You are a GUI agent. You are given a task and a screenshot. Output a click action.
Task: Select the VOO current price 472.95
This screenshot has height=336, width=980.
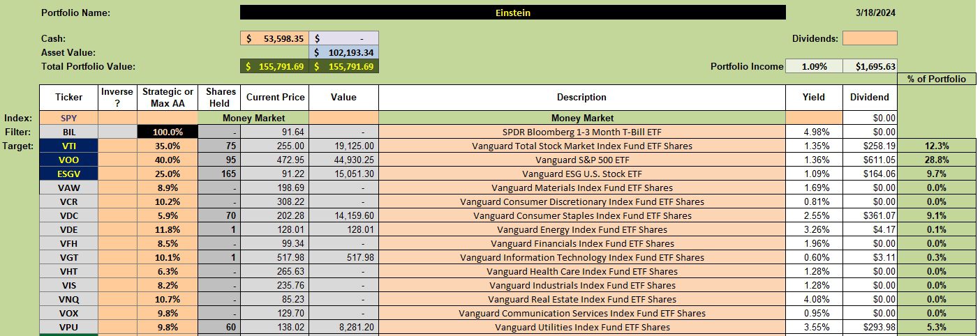tap(274, 160)
